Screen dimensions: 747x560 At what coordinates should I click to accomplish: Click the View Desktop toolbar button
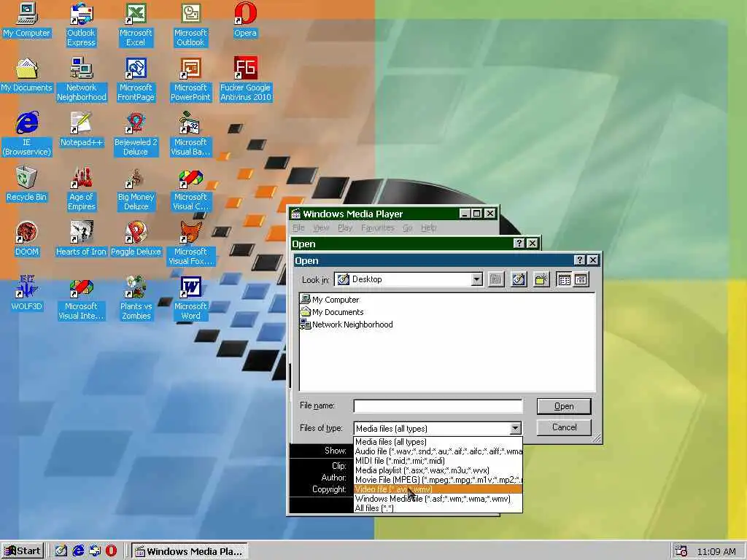point(519,279)
